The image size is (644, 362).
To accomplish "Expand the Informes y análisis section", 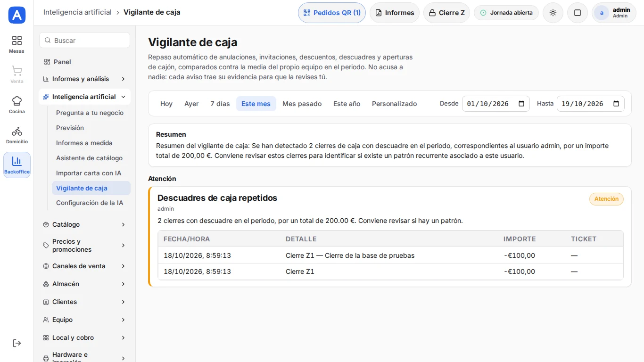I will coord(84,79).
